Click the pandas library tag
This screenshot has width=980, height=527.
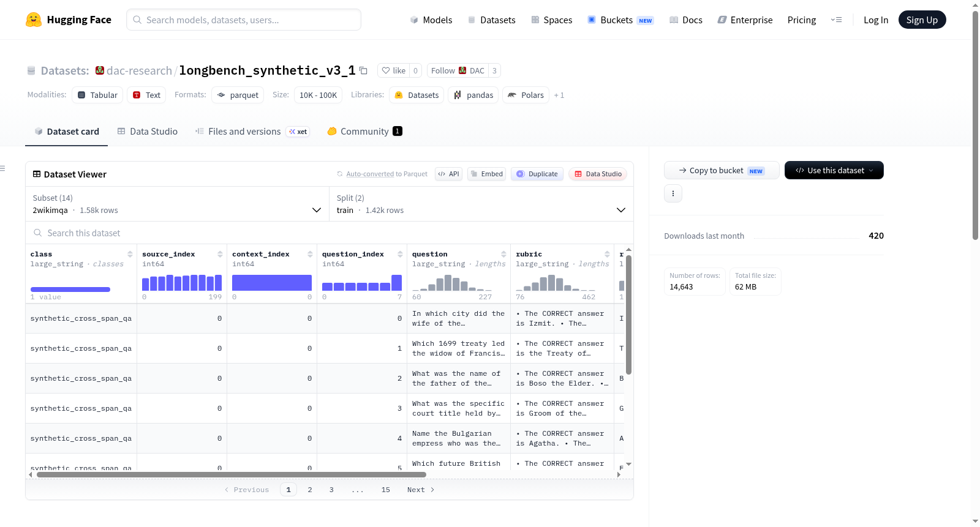[473, 95]
